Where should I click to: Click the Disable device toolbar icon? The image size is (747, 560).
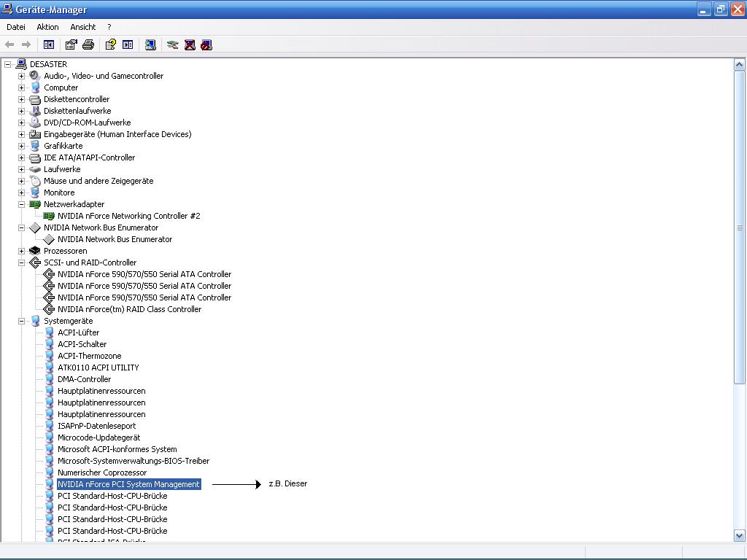[x=206, y=44]
